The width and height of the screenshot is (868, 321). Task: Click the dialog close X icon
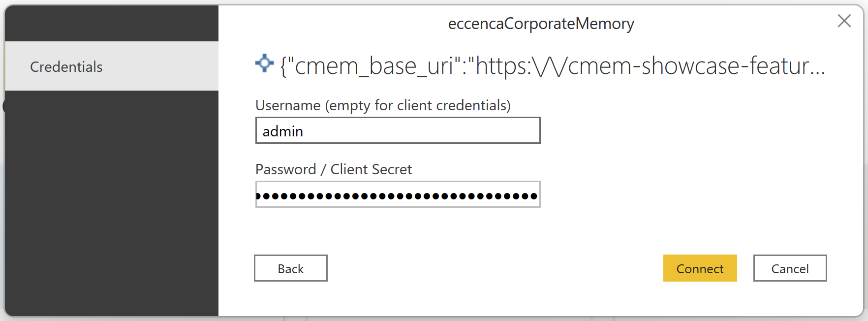pos(844,21)
